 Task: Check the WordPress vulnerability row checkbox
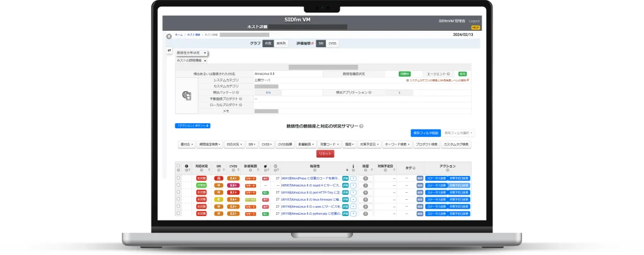178,178
